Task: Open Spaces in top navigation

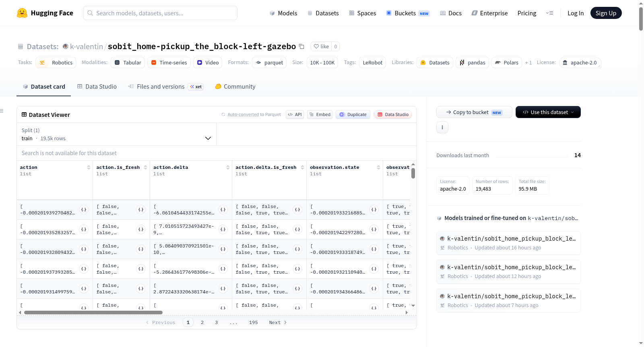Action: click(x=362, y=13)
